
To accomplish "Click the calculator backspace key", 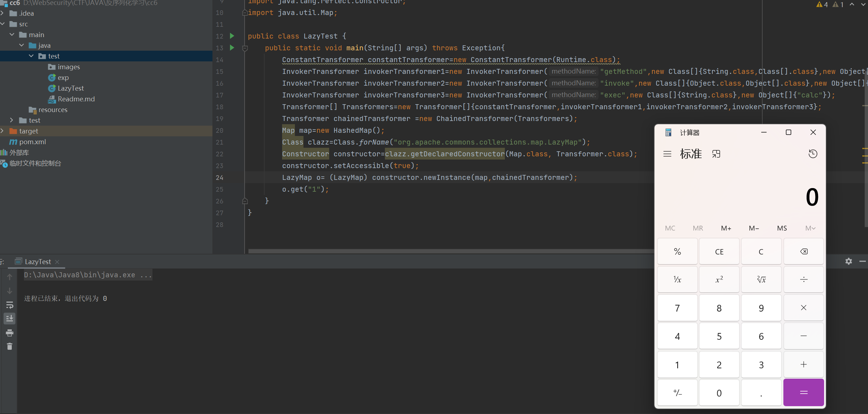I will point(803,252).
